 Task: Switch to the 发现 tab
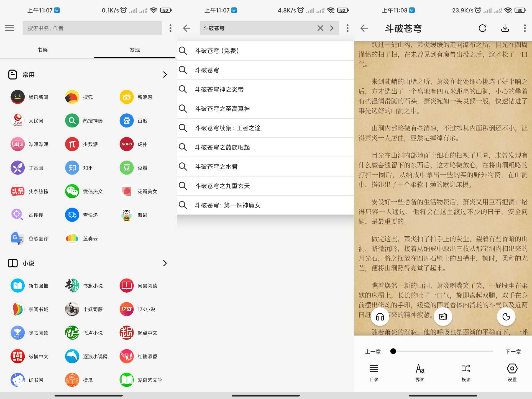coord(135,50)
